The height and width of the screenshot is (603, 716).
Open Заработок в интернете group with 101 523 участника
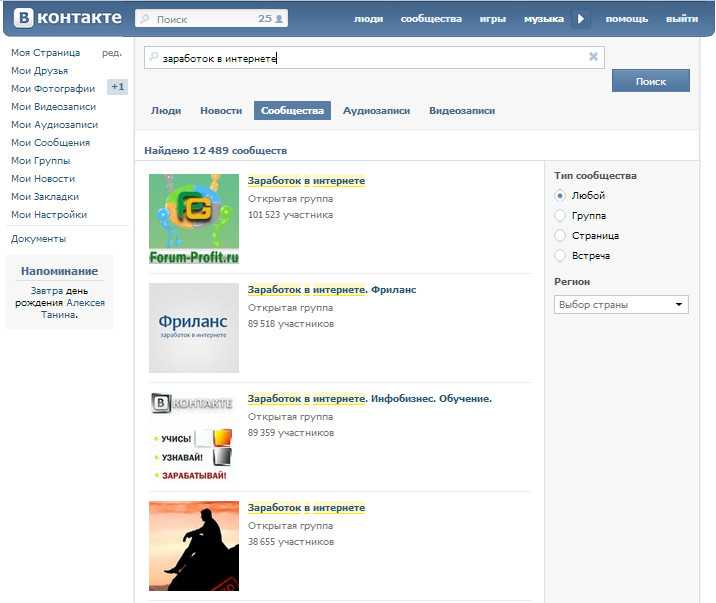click(306, 181)
